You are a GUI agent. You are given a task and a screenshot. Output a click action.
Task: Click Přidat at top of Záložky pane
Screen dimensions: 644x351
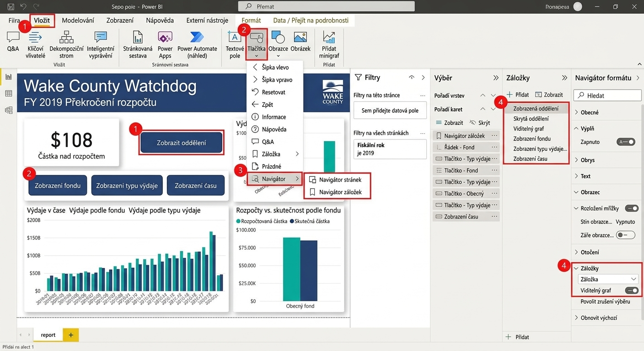(x=518, y=95)
